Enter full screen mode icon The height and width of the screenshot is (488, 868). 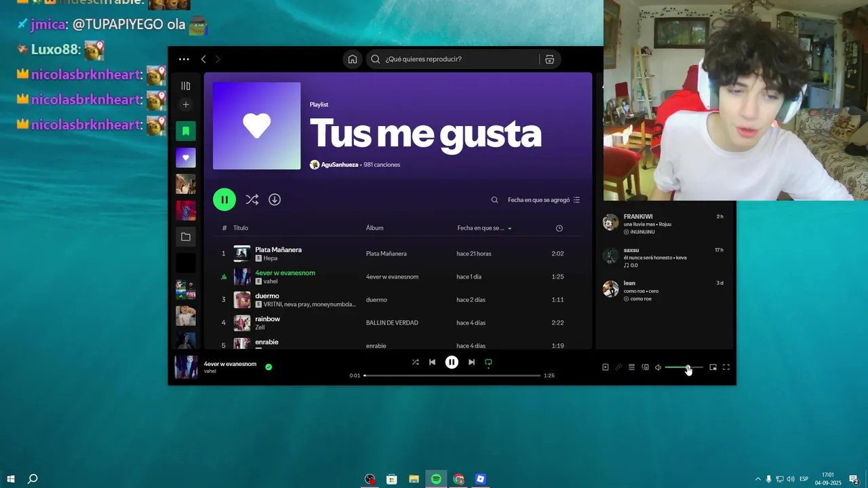(x=726, y=367)
